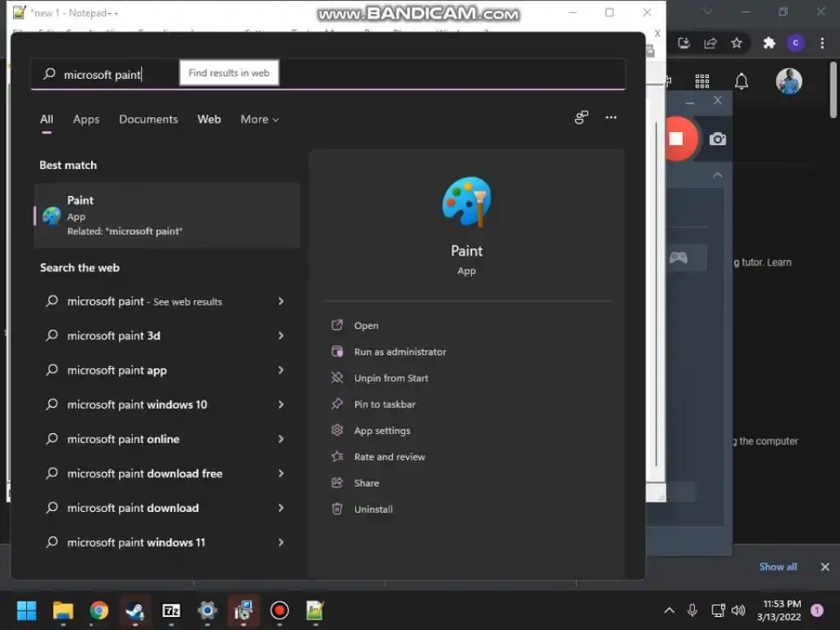Click the volume speaker tray icon
This screenshot has width=840, height=630.
[x=738, y=610]
